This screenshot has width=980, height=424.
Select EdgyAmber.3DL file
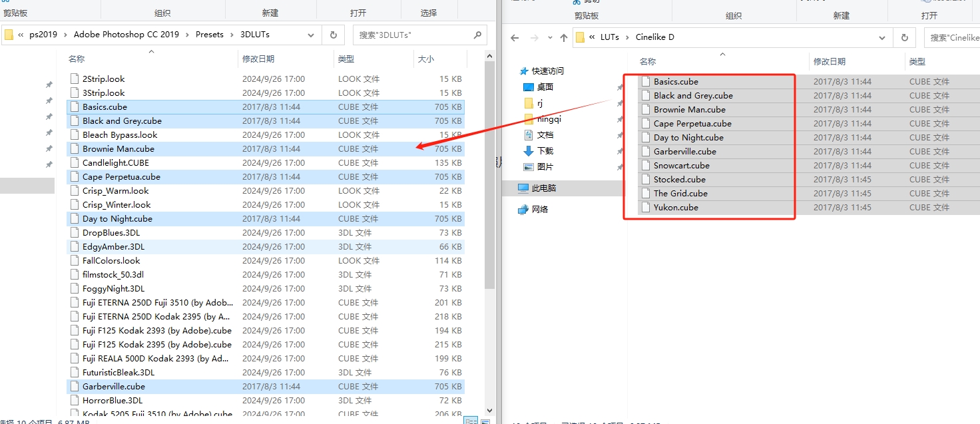(x=266, y=246)
